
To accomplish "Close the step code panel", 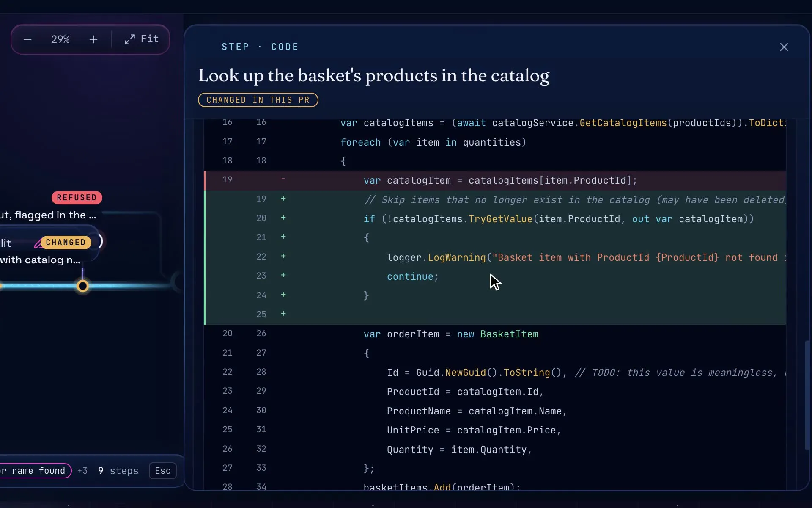I will (x=784, y=47).
